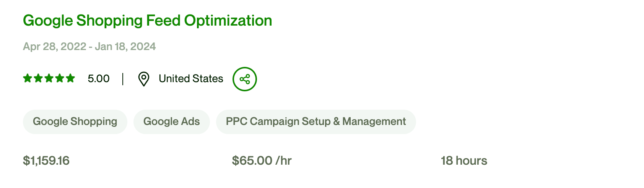This screenshot has height=188, width=644.
Task: Select the Google Shopping skill tag
Action: coord(75,122)
